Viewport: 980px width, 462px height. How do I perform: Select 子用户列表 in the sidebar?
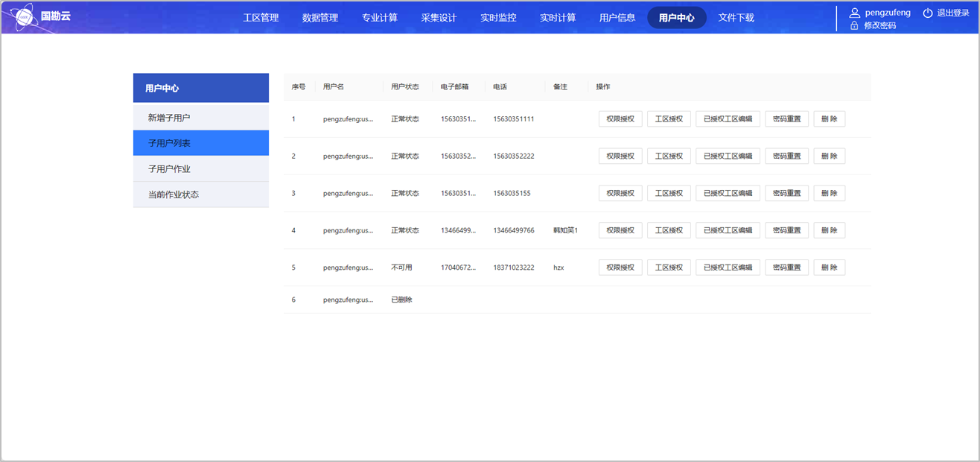click(201, 143)
